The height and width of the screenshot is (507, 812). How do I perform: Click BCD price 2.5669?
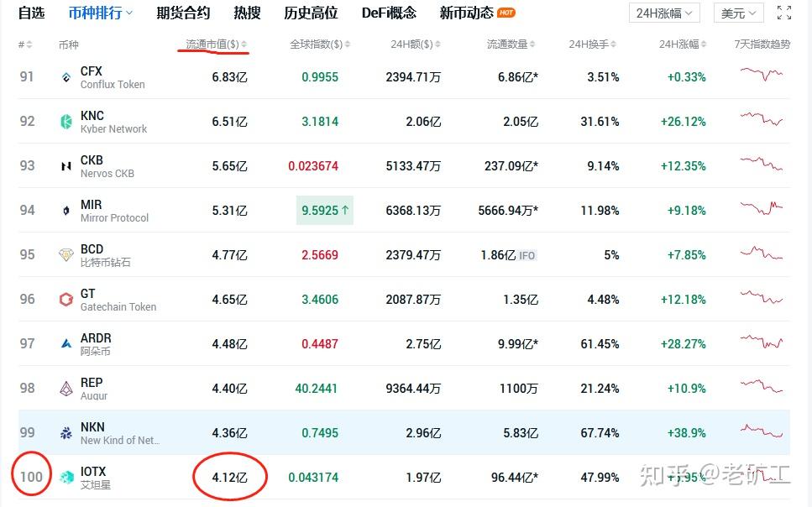click(320, 255)
